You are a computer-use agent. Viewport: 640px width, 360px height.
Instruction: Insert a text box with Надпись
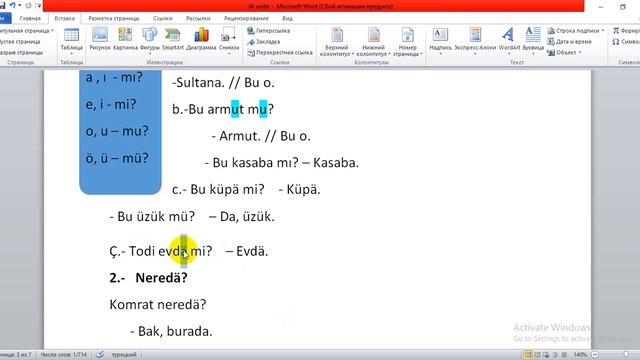[440, 40]
